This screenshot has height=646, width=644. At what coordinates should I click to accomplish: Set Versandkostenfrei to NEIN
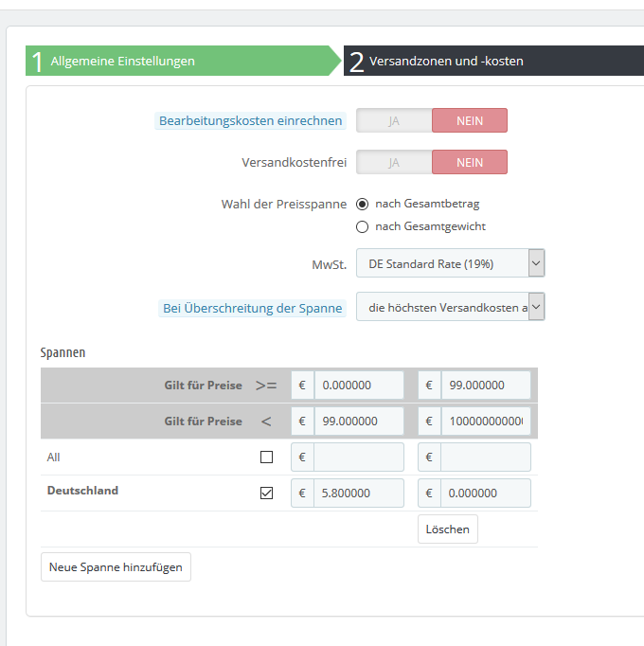click(470, 162)
